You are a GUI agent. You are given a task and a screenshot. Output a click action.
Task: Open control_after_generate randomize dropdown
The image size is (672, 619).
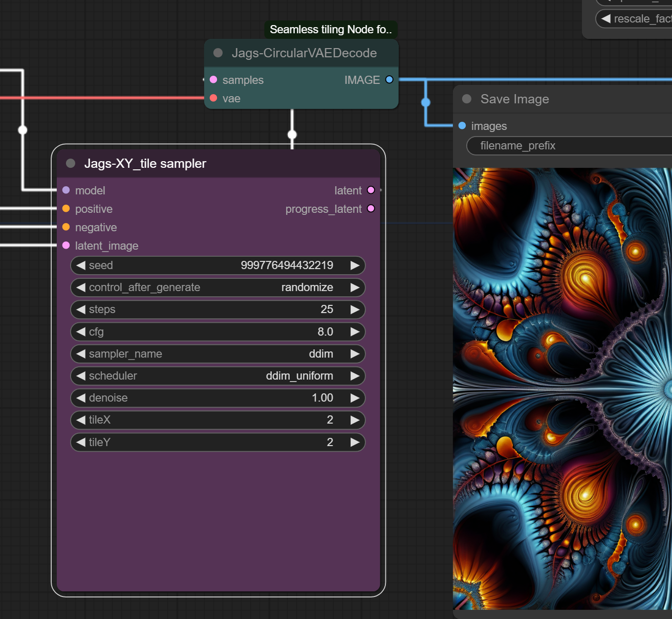point(218,288)
